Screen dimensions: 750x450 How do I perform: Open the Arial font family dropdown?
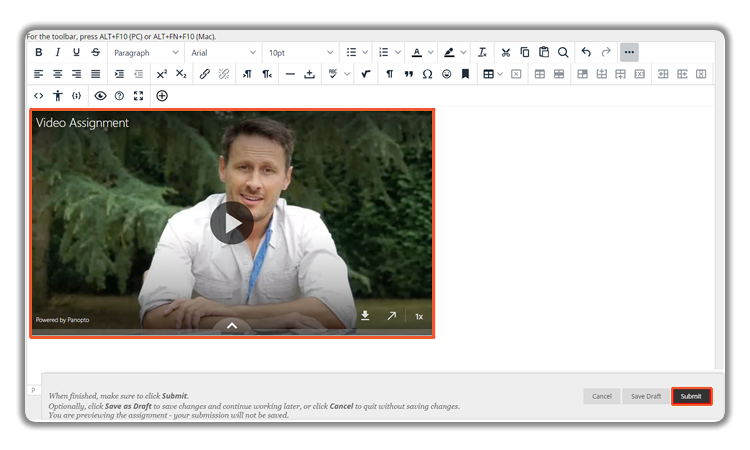(223, 53)
